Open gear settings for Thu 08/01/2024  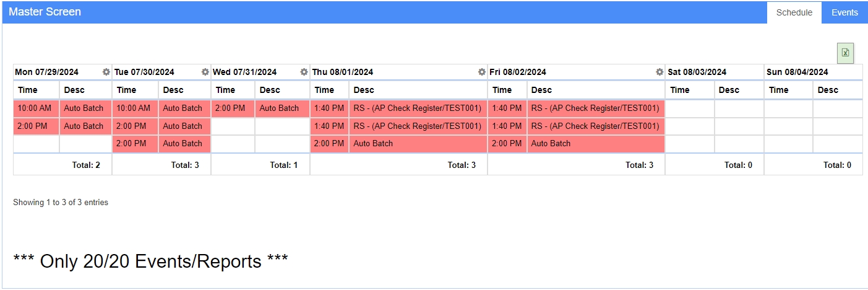pos(481,72)
